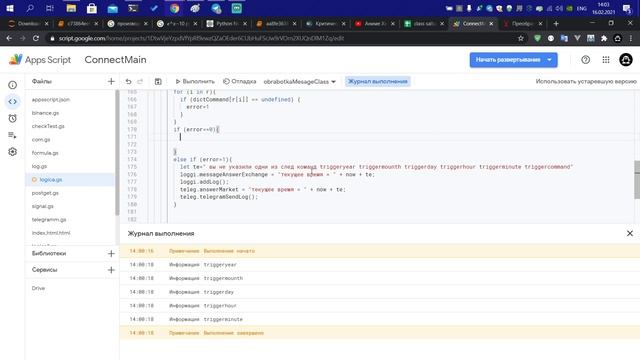The image size is (640, 360).
Task: Select log row triggeryear
Action: tap(380, 264)
